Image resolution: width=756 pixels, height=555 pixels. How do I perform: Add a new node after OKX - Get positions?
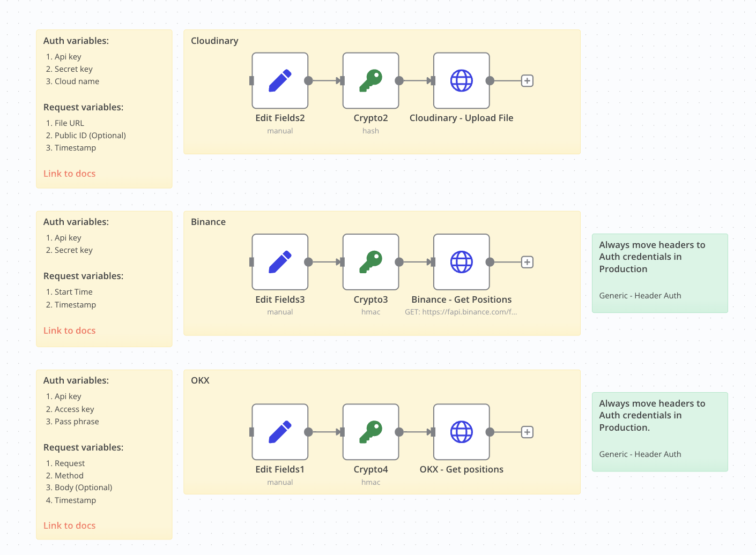pos(527,432)
